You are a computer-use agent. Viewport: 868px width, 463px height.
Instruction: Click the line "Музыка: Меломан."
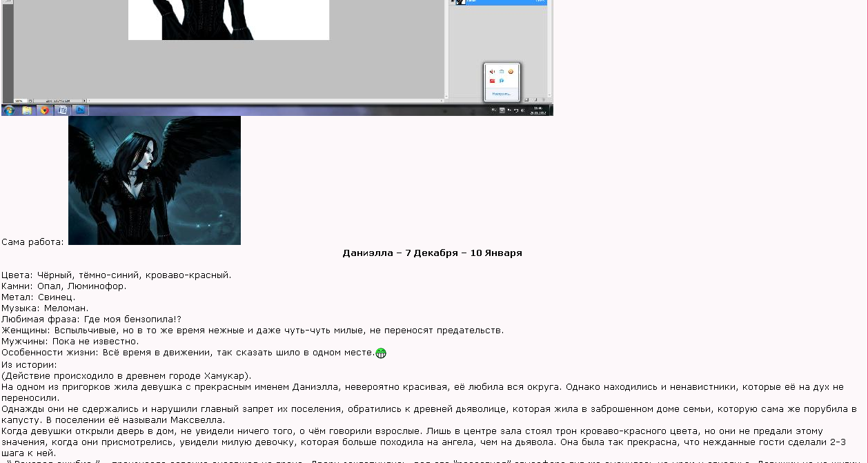tap(45, 308)
